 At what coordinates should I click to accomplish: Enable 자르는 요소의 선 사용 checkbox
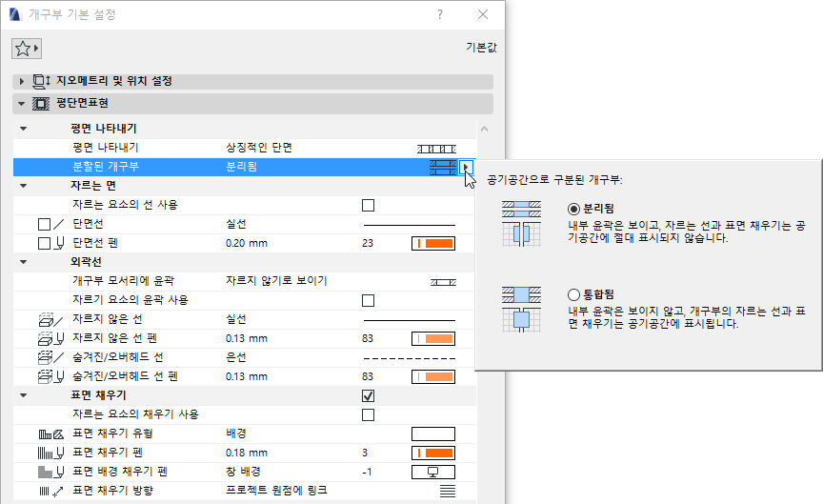click(368, 205)
